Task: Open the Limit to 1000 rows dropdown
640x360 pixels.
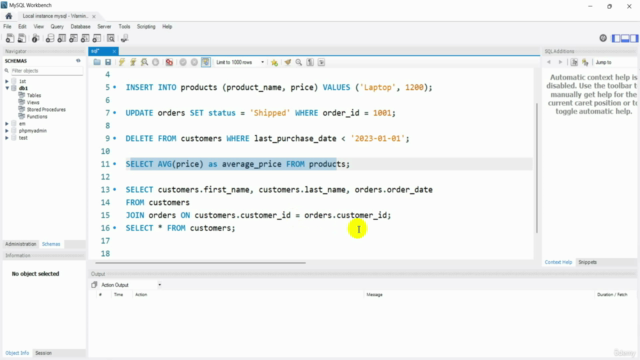Action: coord(240,62)
